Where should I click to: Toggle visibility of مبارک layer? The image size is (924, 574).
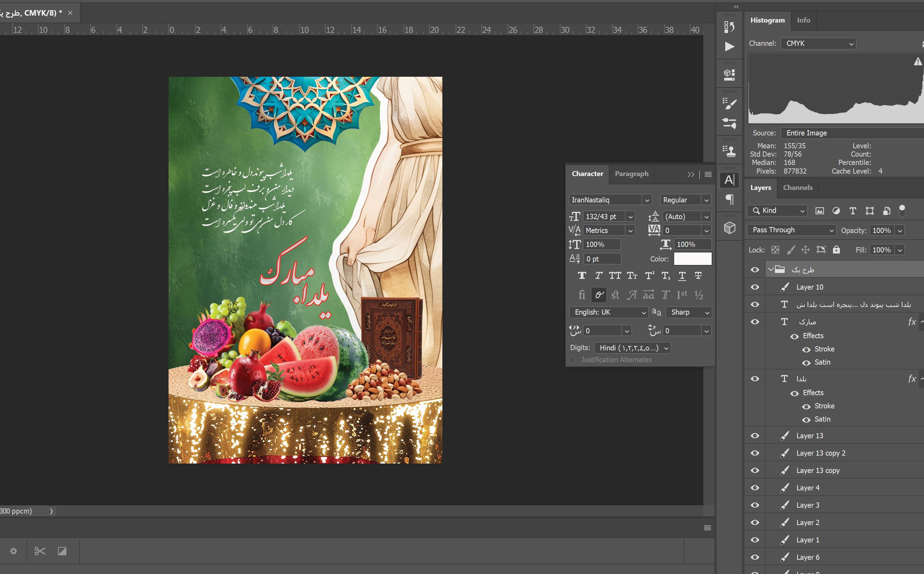(x=755, y=322)
